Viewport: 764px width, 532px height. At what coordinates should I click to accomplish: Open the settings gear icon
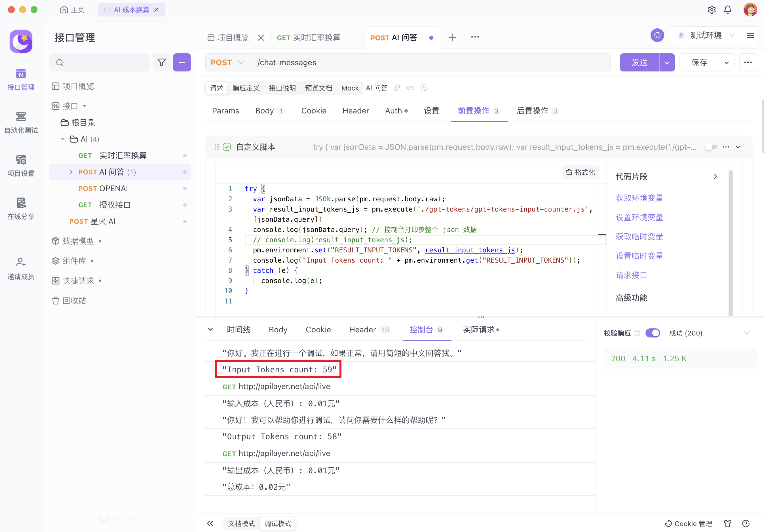(712, 10)
